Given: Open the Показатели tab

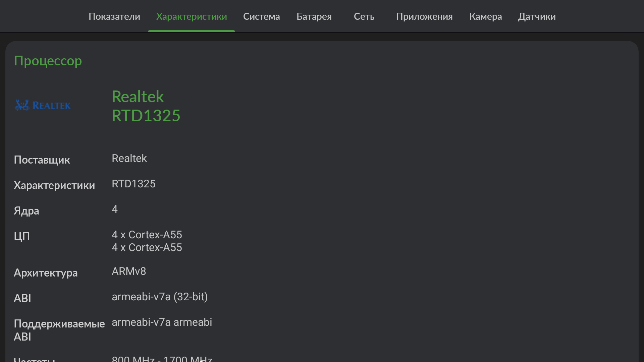Looking at the screenshot, I should [x=114, y=16].
